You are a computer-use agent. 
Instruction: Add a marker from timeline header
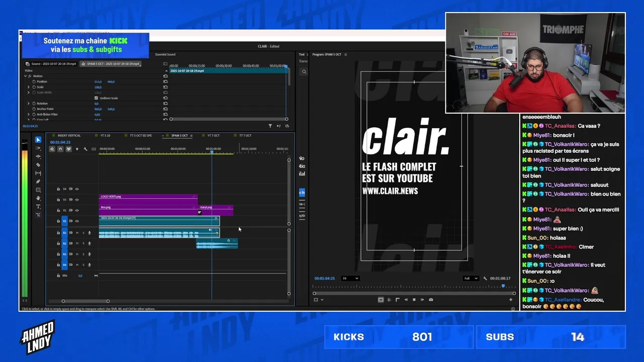point(77,149)
